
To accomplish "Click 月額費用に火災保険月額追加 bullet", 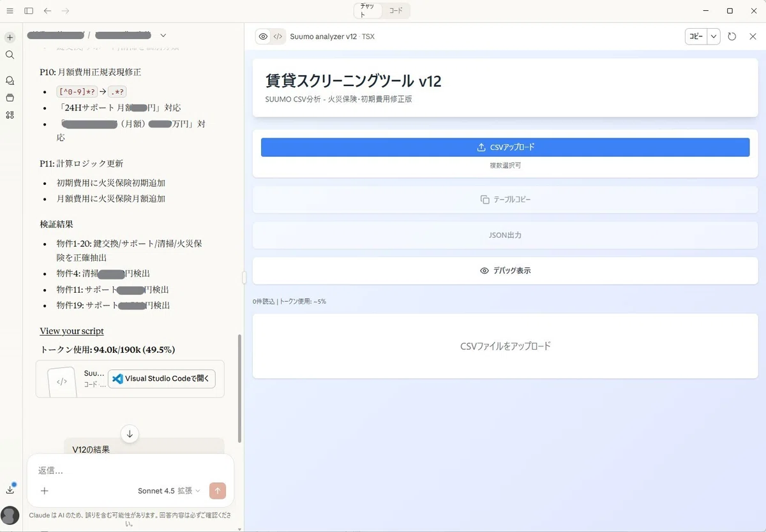I will (111, 198).
